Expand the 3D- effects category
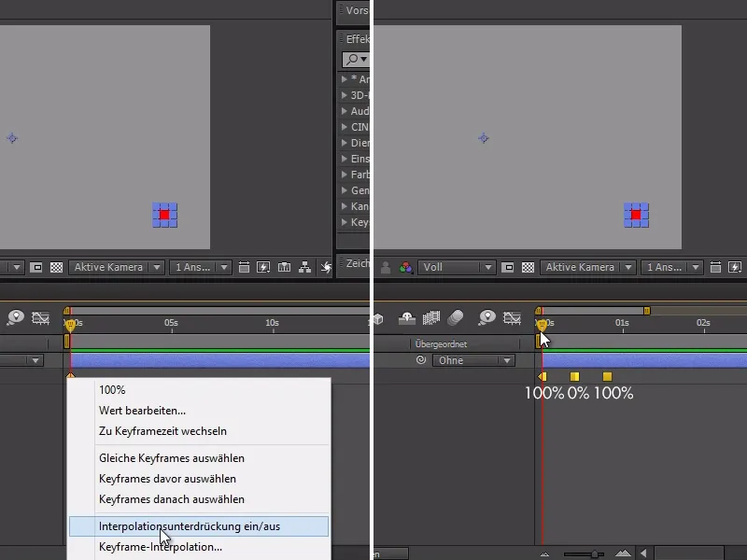Screen dimensions: 747x560 click(x=344, y=95)
